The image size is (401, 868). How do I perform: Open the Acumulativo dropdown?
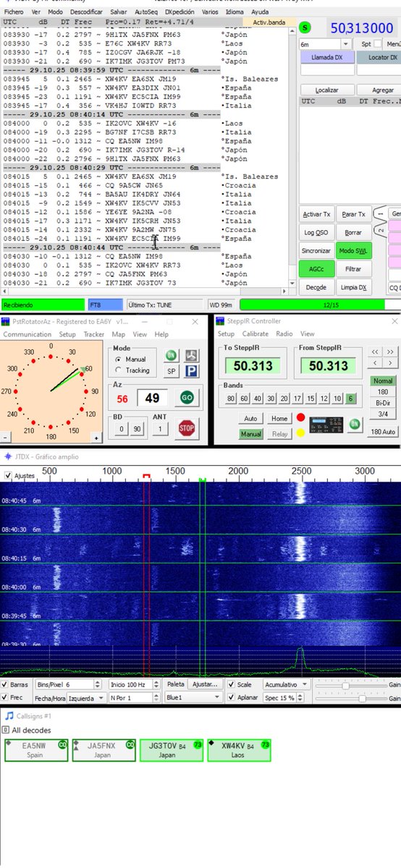(x=287, y=684)
